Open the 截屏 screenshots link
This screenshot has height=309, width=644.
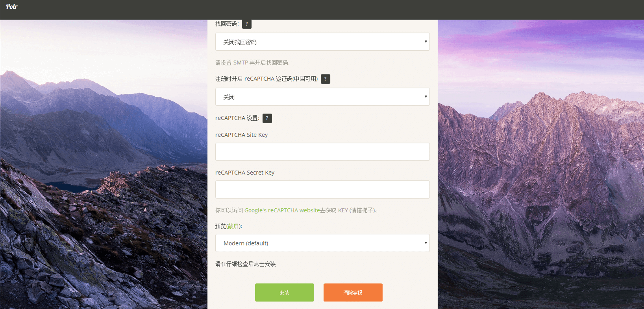(233, 226)
